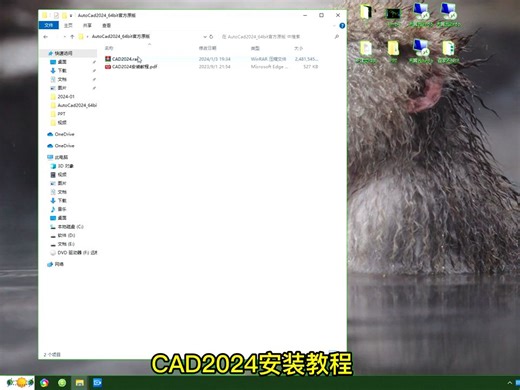Screen dimensions: 520x390
Task: Open 本地磁盘 (C:) drive
Action: click(x=70, y=227)
